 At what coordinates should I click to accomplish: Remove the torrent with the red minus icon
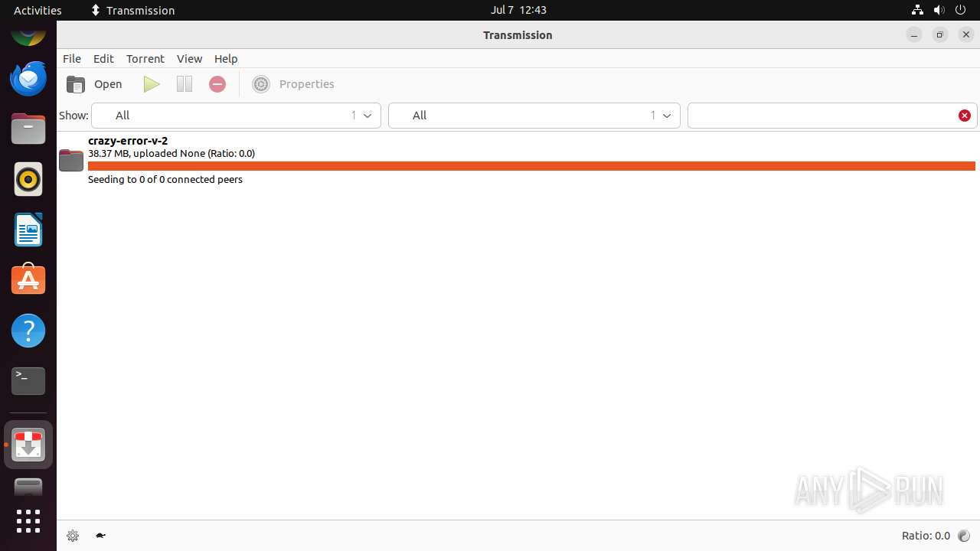pyautogui.click(x=217, y=84)
